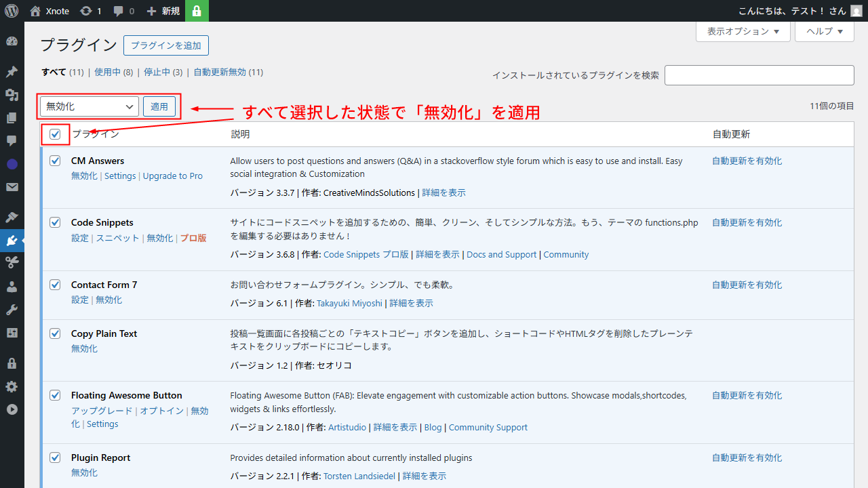Open the Code Snippets プロ版 link
The image size is (868, 488).
point(366,254)
